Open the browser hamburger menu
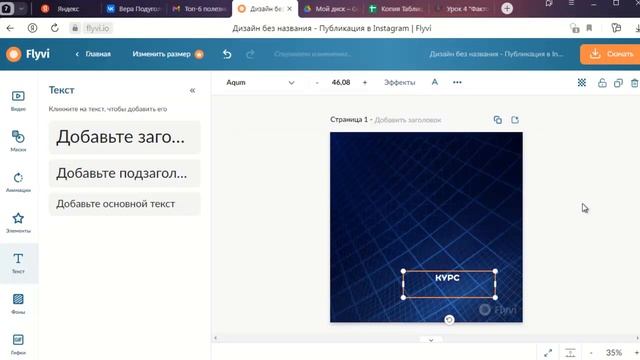Image resolution: width=640 pixels, height=360 pixels. pyautogui.click(x=571, y=3)
